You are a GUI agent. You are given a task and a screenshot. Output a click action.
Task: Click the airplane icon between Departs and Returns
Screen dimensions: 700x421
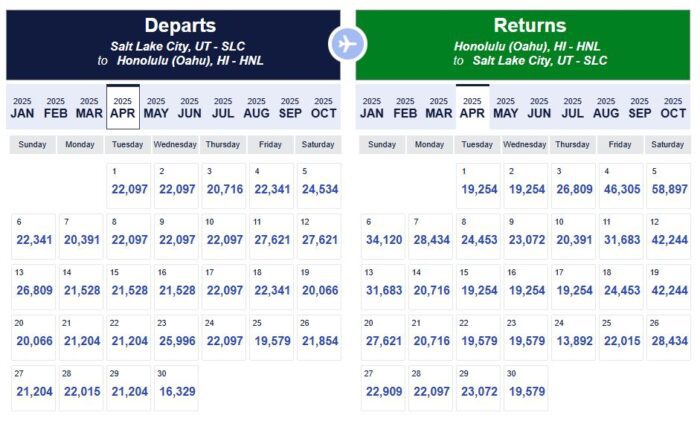point(348,44)
